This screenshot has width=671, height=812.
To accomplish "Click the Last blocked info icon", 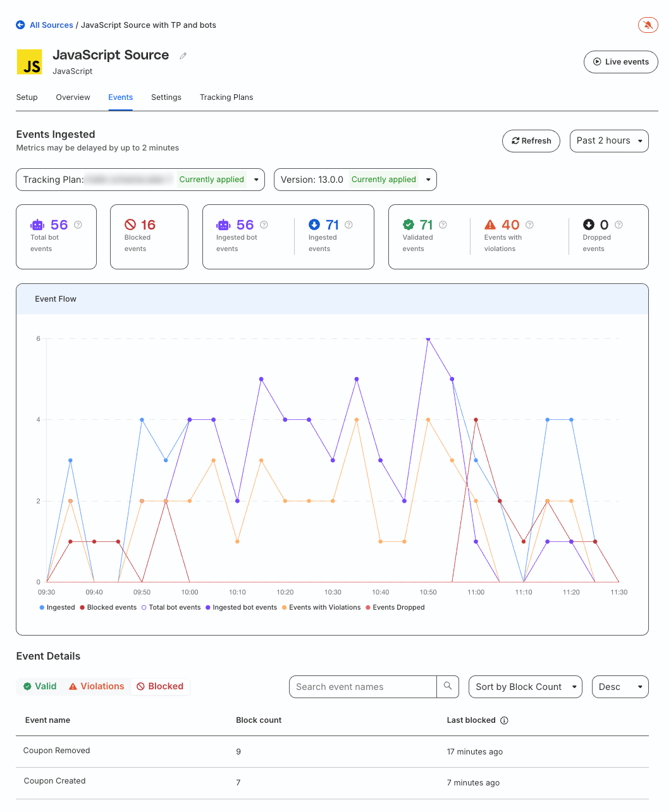I will (504, 720).
